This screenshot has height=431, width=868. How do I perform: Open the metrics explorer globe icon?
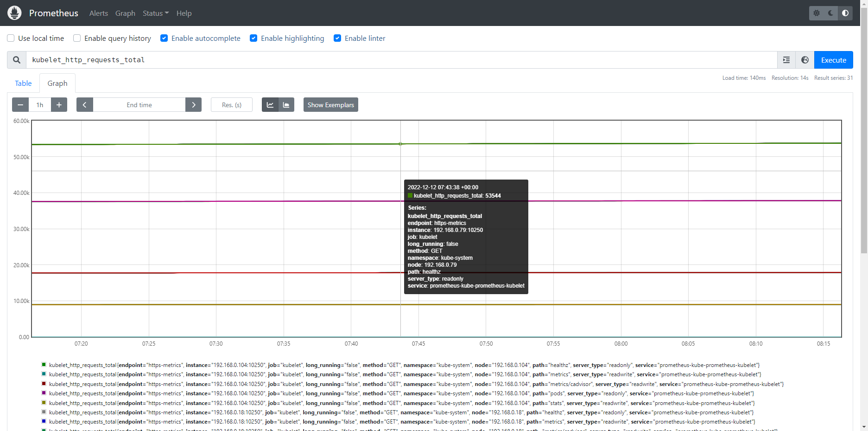[805, 60]
